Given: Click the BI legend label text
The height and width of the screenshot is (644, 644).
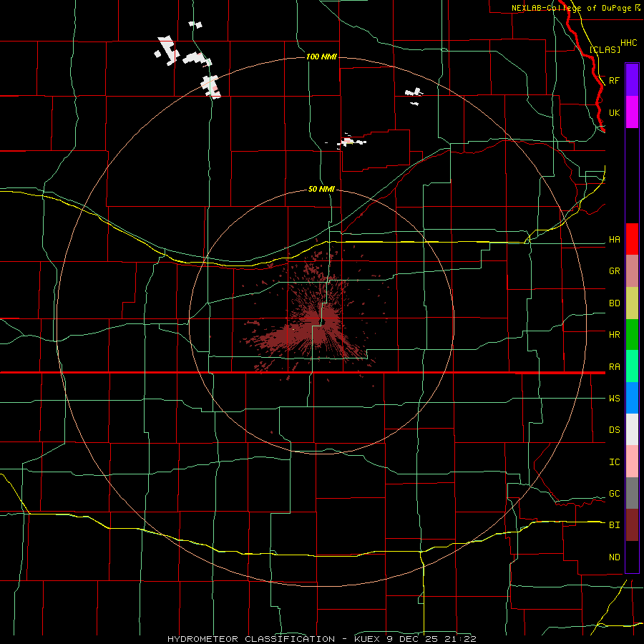Looking at the screenshot, I should tap(615, 525).
